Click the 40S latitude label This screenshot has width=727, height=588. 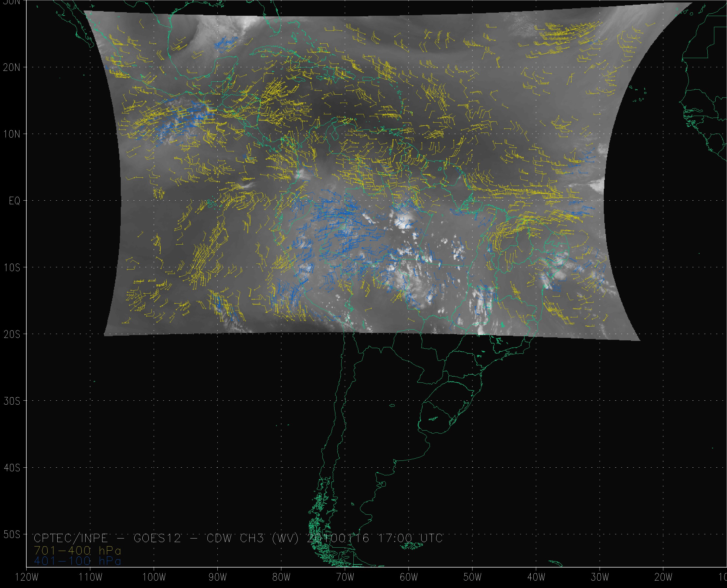pos(12,468)
